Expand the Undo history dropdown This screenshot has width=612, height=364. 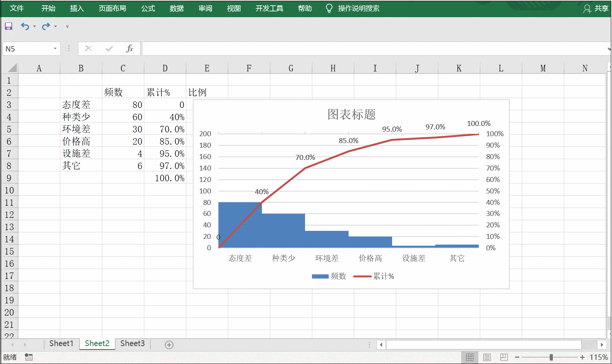[x=35, y=26]
